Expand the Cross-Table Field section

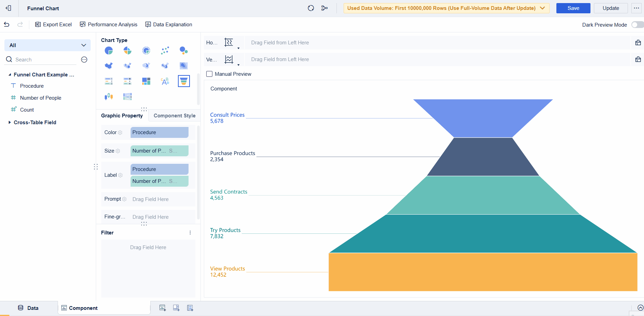[x=9, y=122]
